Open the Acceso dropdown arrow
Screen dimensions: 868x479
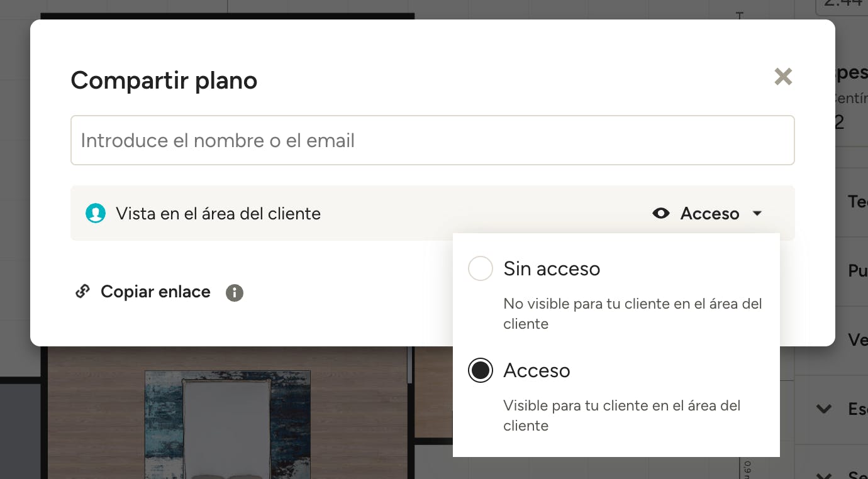point(757,214)
